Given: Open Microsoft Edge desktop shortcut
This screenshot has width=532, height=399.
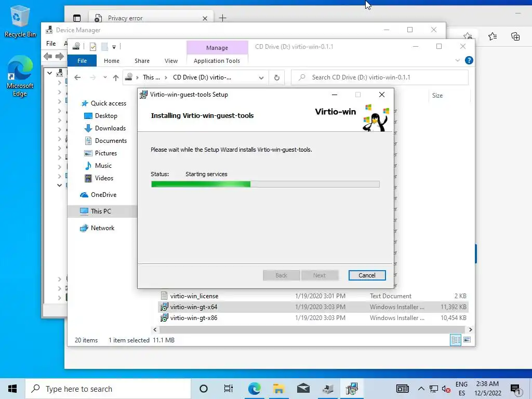Looking at the screenshot, I should 20,76.
